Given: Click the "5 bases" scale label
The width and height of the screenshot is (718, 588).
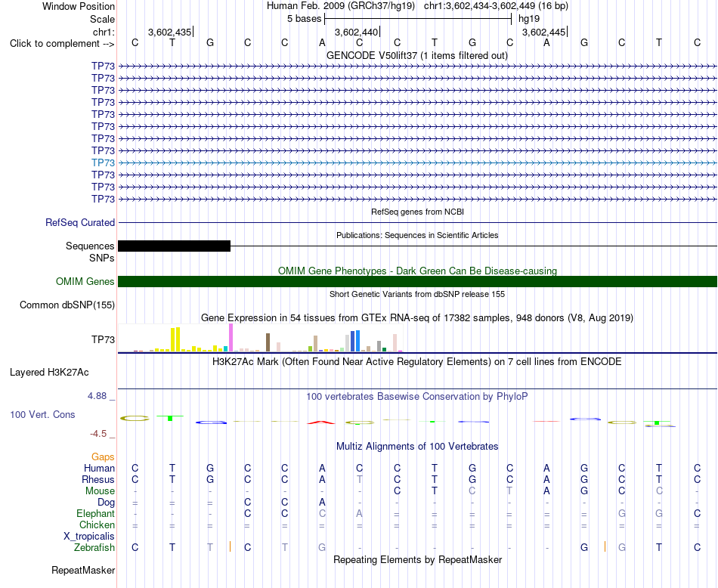Looking at the screenshot, I should (304, 19).
